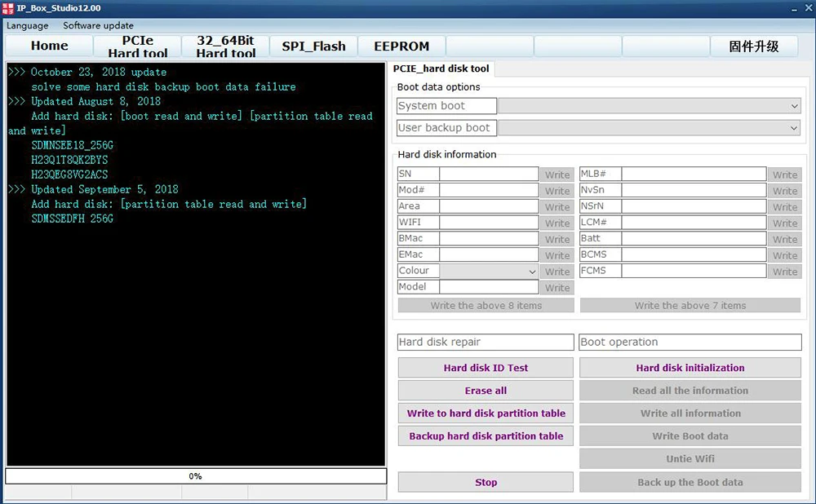Run the Hard disk ID Test
The height and width of the screenshot is (504, 816).
click(x=486, y=368)
